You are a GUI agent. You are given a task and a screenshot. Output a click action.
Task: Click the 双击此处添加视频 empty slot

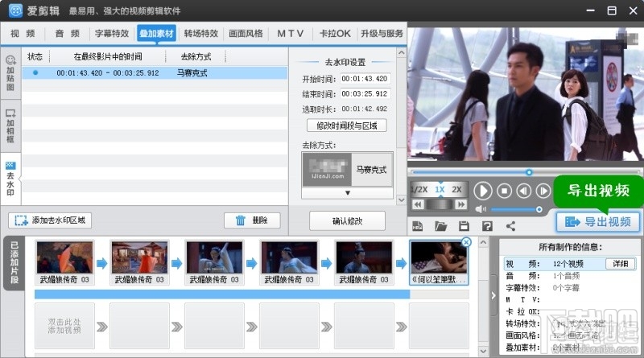tap(64, 326)
